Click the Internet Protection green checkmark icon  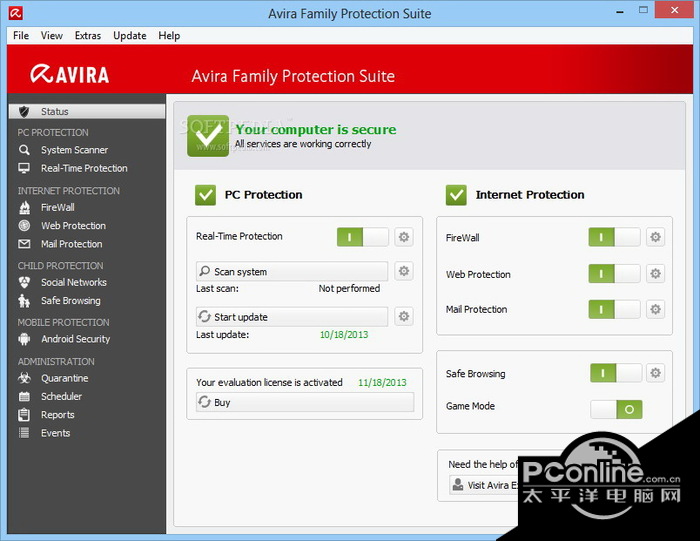[x=456, y=195]
